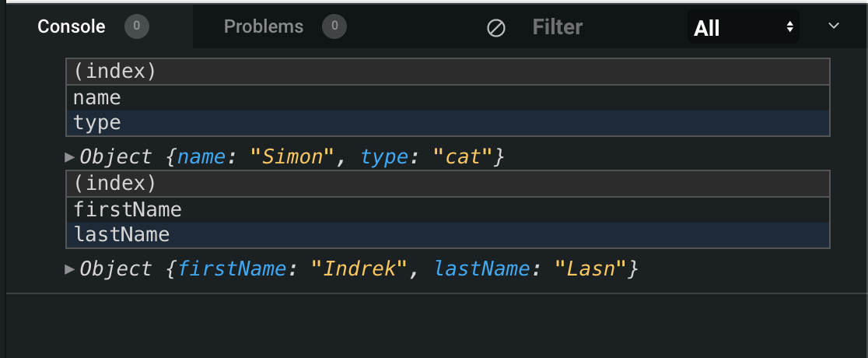Image resolution: width=868 pixels, height=358 pixels.
Task: Open the Problems tab
Action: coord(264,26)
